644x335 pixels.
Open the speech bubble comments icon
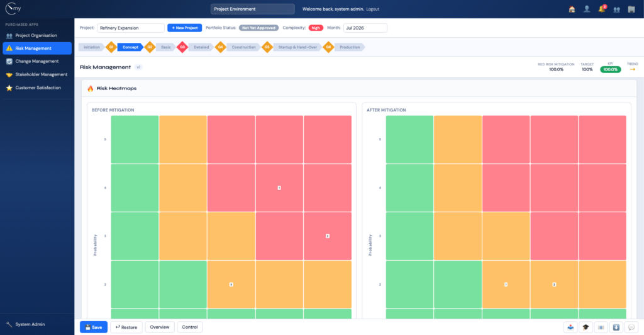coord(631,327)
